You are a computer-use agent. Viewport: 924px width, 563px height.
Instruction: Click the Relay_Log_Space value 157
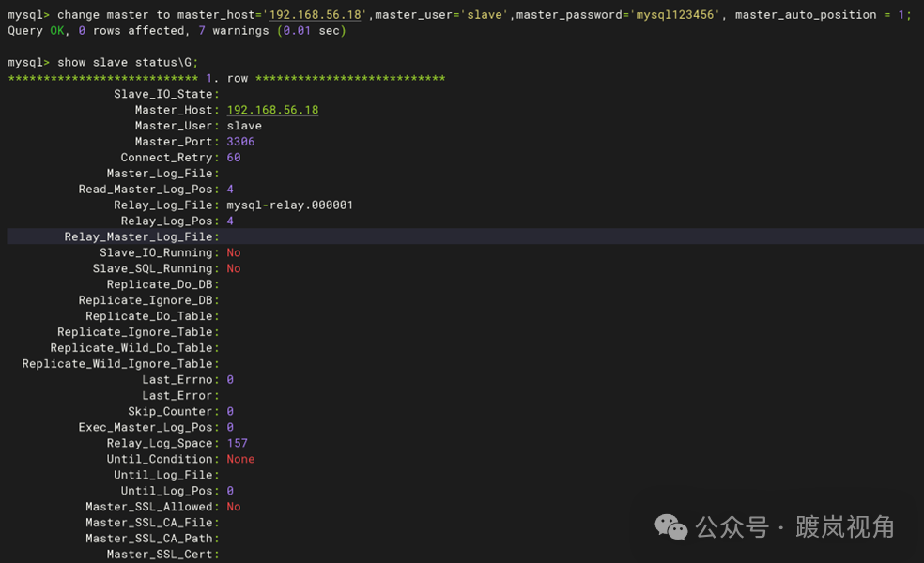point(237,443)
